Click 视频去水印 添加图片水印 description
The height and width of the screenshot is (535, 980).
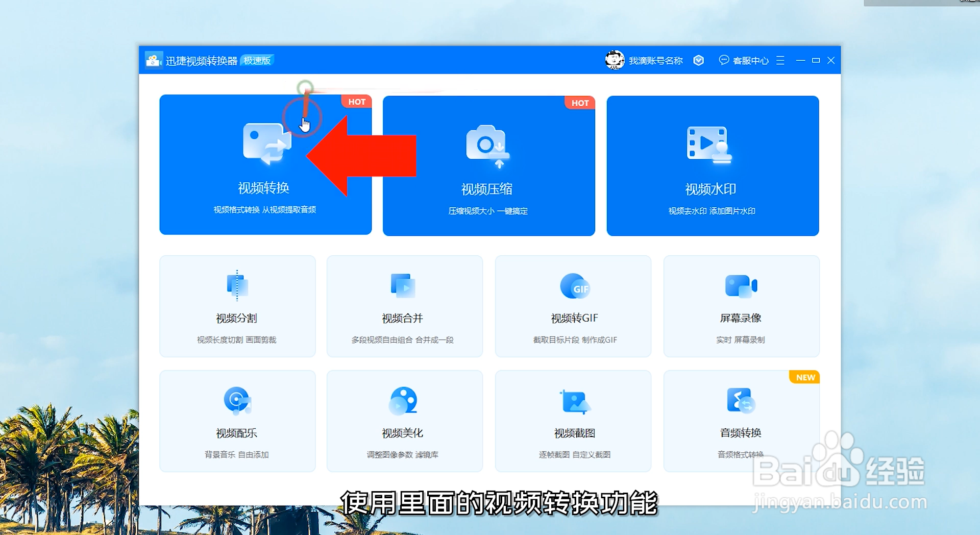pos(712,211)
